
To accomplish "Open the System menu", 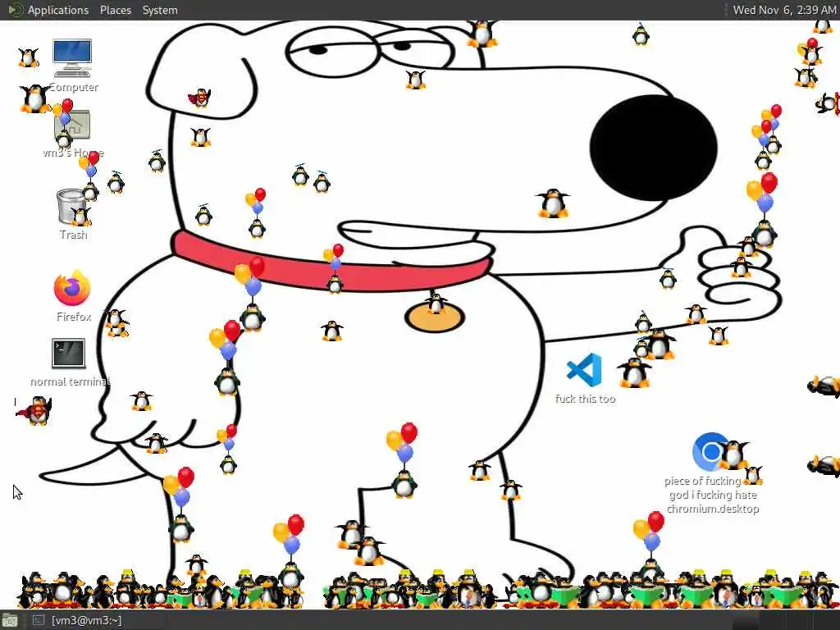I will pyautogui.click(x=160, y=10).
